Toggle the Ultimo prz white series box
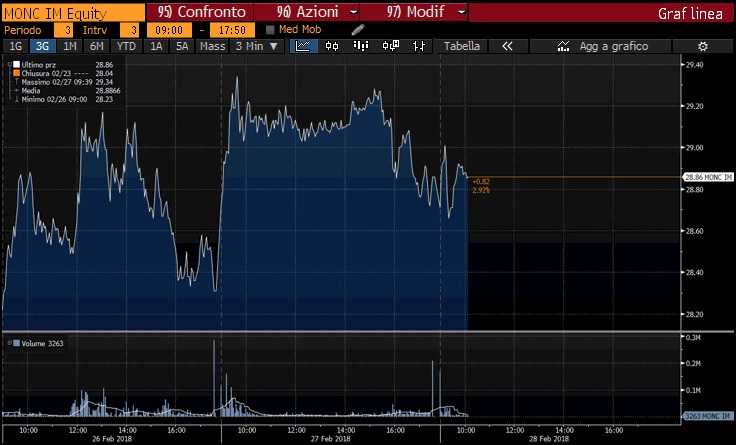This screenshot has height=445, width=736. pyautogui.click(x=16, y=65)
